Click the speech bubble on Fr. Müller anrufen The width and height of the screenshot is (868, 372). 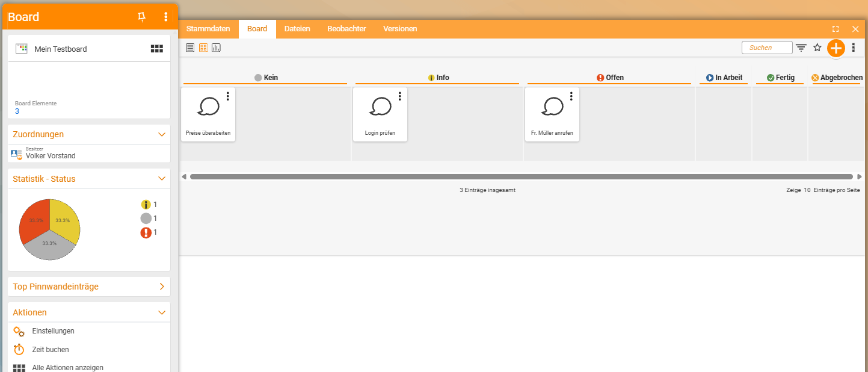point(552,107)
